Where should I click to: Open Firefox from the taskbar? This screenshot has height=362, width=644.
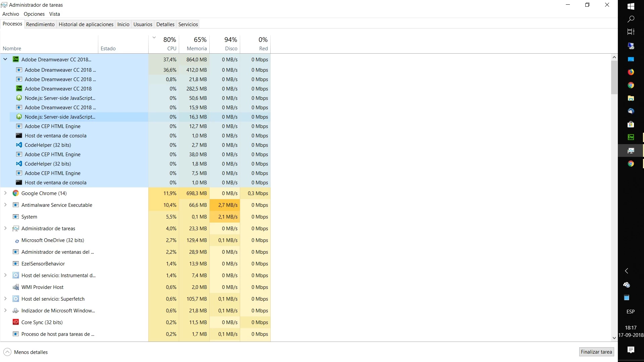click(x=631, y=72)
